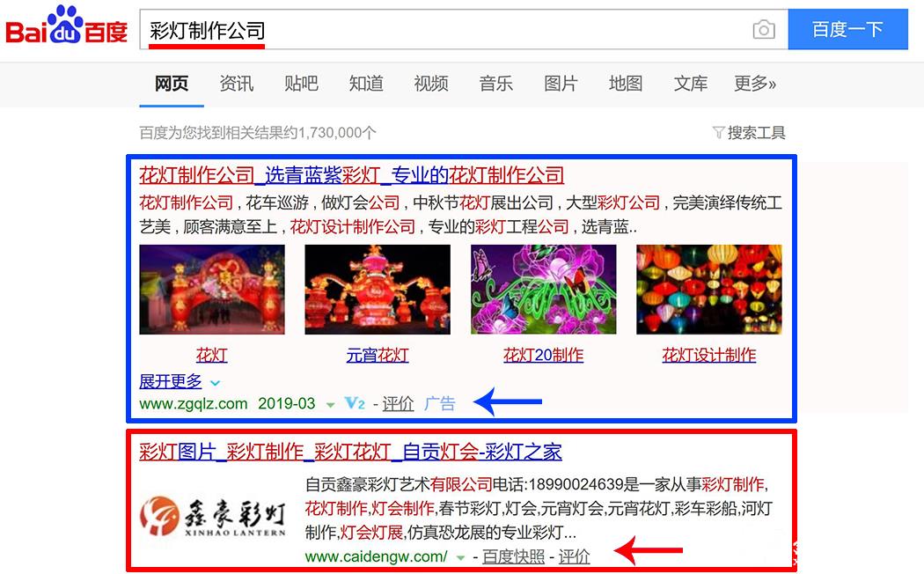
Task: Click the 2019-03 date text
Action: click(286, 404)
